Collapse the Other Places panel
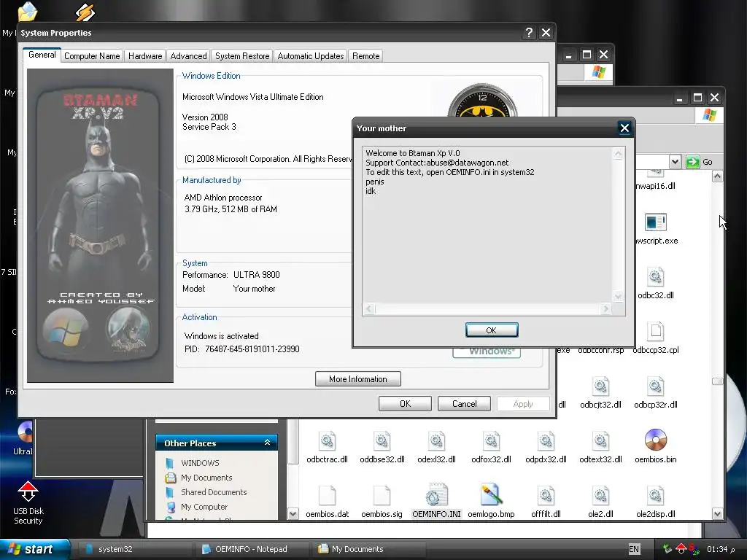 click(267, 443)
